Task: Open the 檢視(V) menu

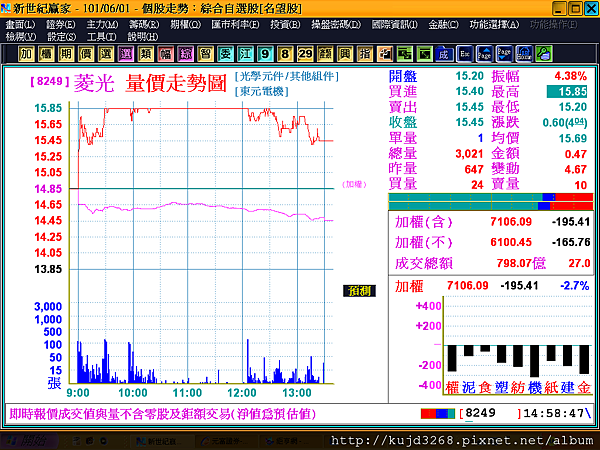Action: pos(21,37)
